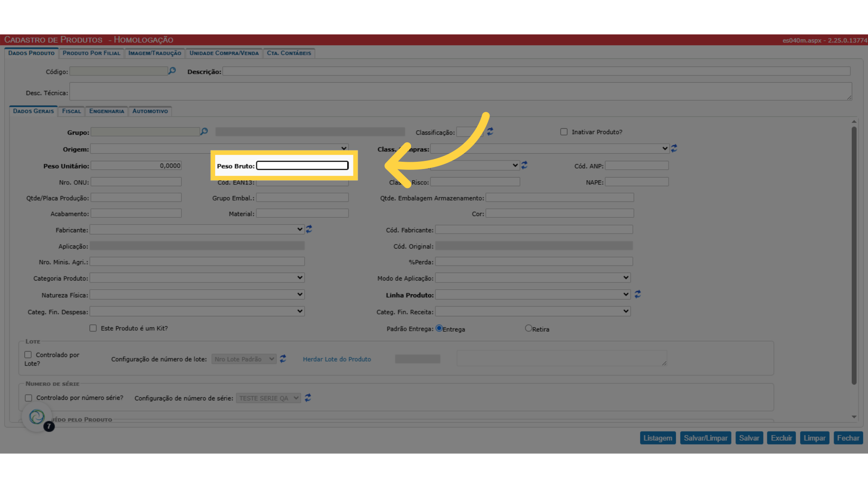This screenshot has height=488, width=868.
Task: Click the Nro. ONU input field
Action: click(x=136, y=182)
